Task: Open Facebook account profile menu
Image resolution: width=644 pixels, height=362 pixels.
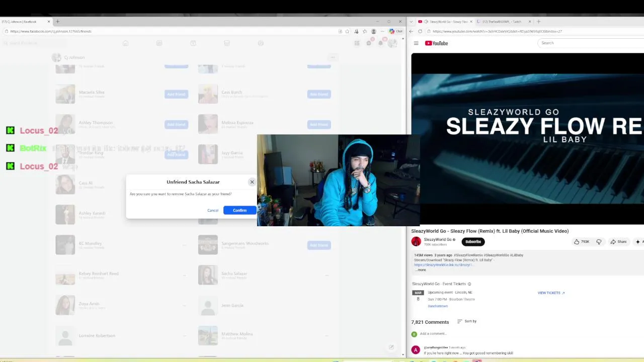Action: pos(392,43)
